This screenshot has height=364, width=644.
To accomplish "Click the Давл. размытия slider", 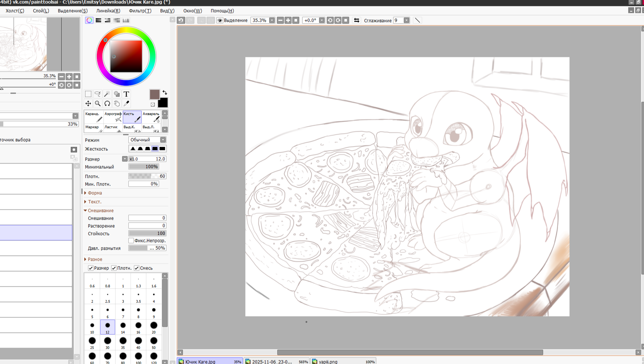I will click(147, 248).
